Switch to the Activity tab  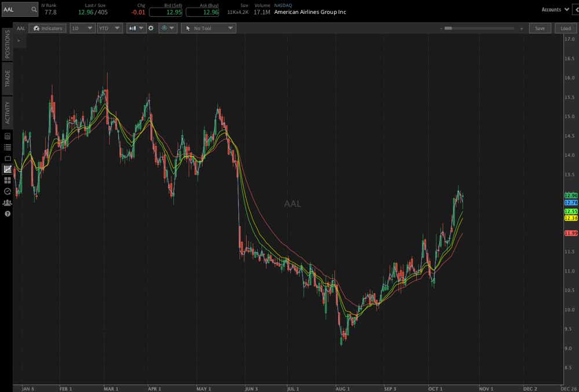7,113
